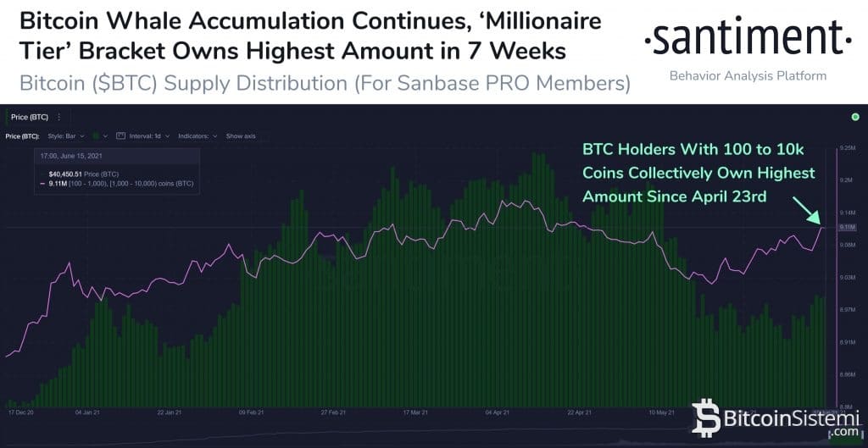This screenshot has width=868, height=448.
Task: Click the 9.11M highlighted axis value
Action: (846, 227)
